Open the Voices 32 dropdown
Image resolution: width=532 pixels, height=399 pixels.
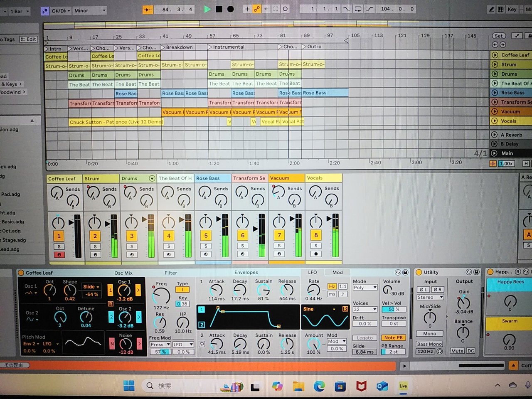click(x=365, y=309)
